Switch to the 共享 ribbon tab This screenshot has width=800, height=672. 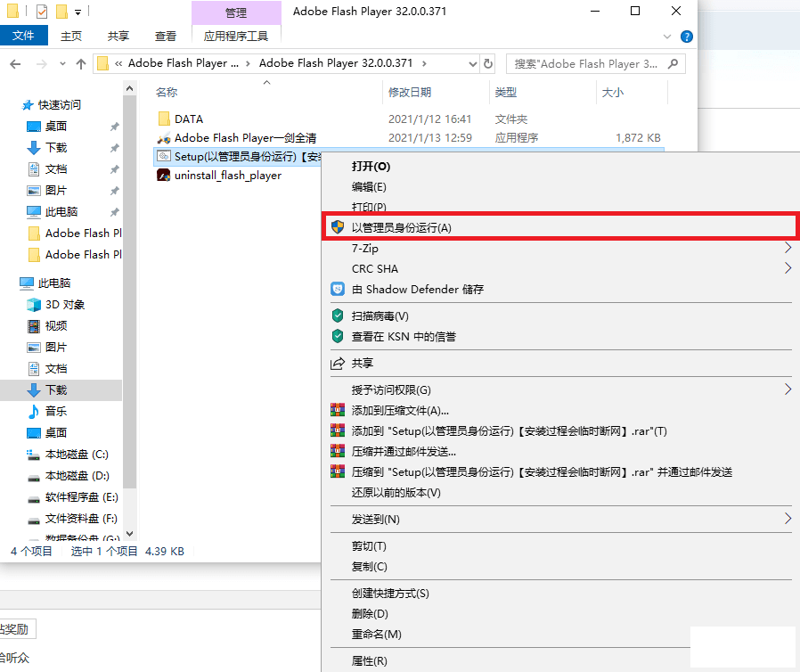coord(118,37)
